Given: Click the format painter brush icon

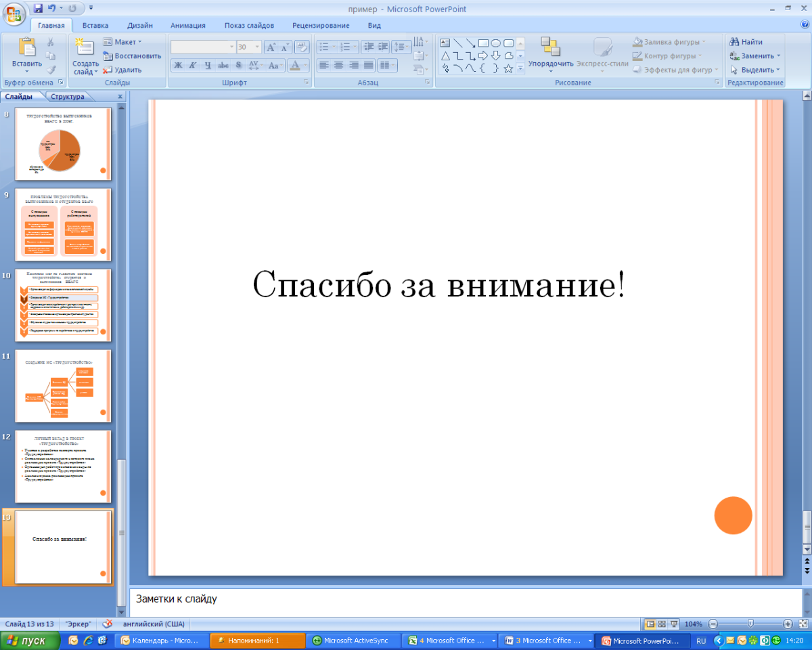Looking at the screenshot, I should [51, 69].
